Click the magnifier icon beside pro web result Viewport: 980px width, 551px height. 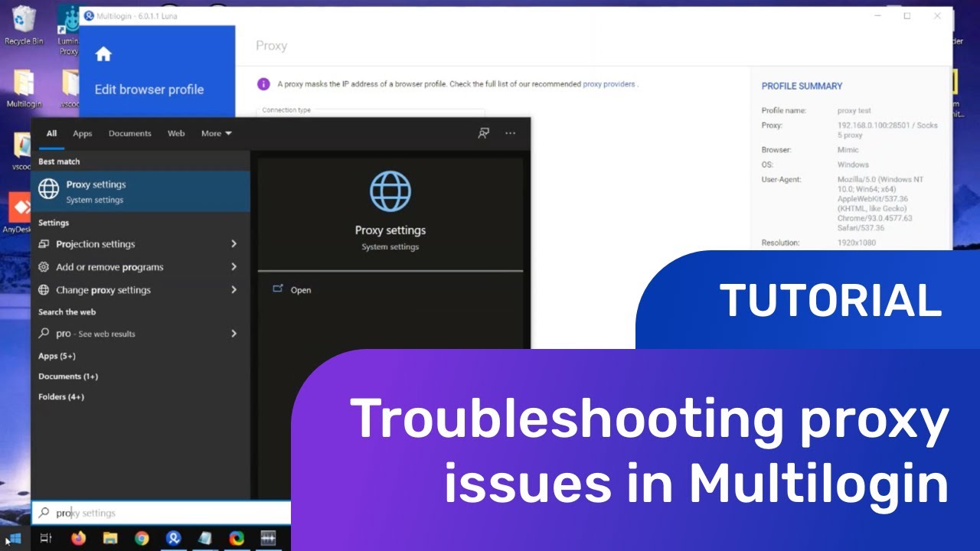coord(44,334)
